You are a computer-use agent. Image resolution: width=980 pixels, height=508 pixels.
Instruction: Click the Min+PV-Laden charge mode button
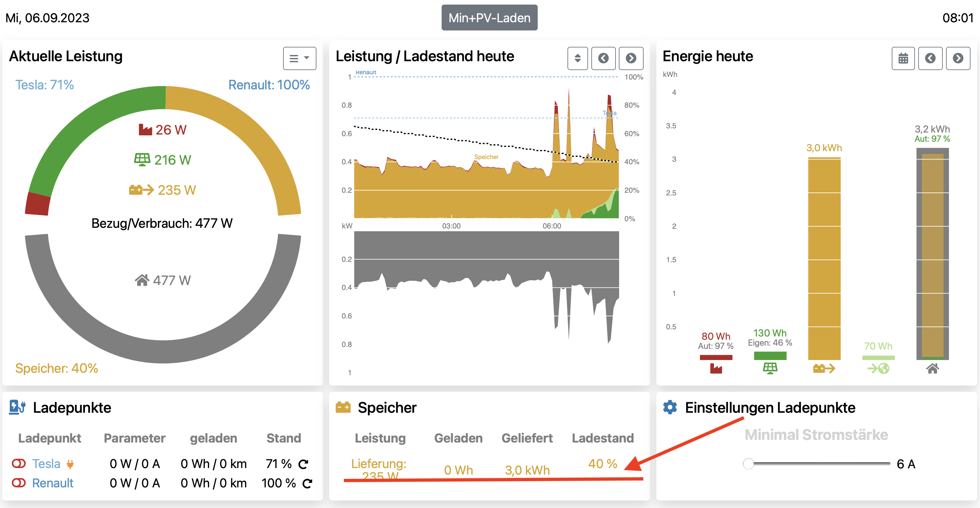click(489, 18)
